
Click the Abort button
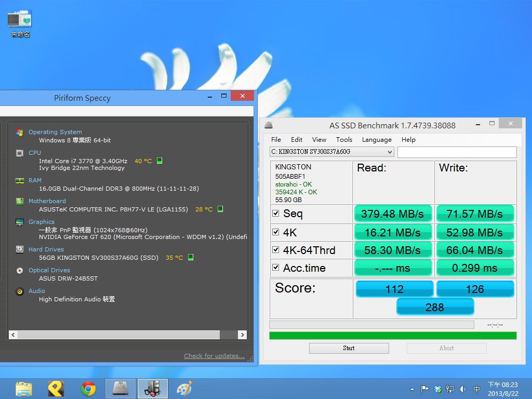click(446, 348)
